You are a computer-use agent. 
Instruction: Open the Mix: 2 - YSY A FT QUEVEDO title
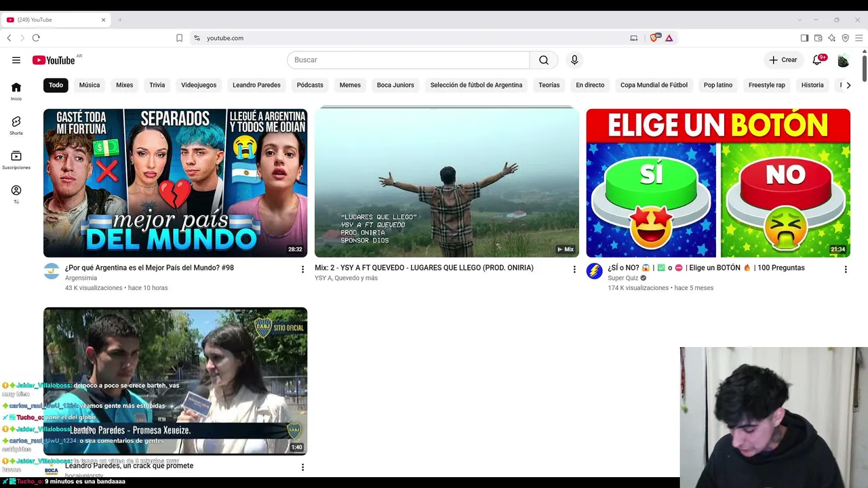pyautogui.click(x=424, y=268)
